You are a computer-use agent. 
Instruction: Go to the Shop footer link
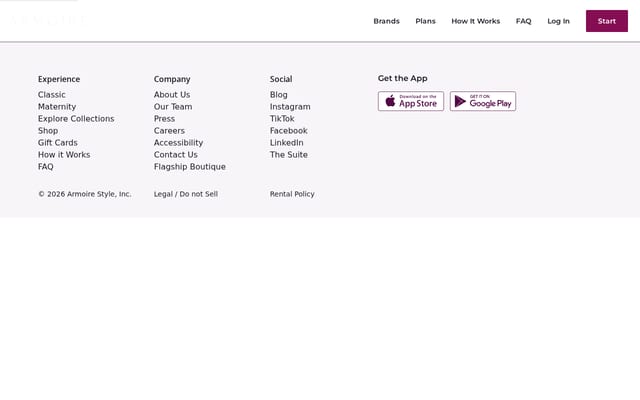(48, 131)
